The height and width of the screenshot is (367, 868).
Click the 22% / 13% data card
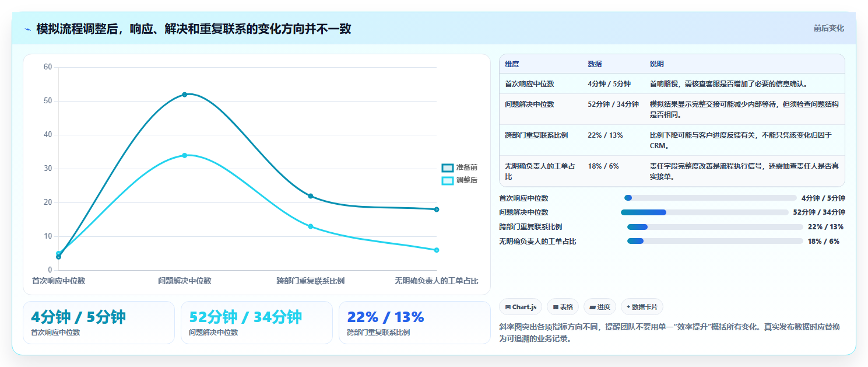tap(414, 323)
